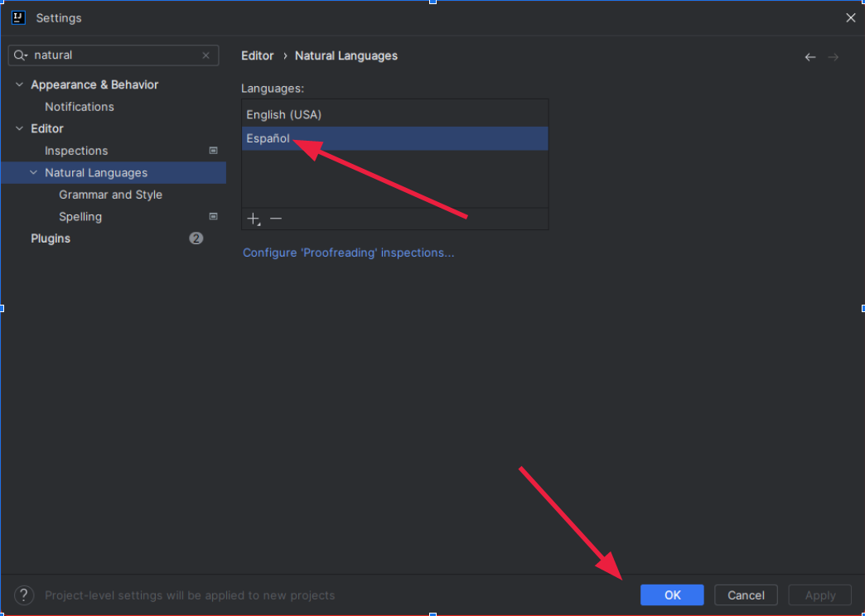Click the help question mark icon

pos(24,594)
